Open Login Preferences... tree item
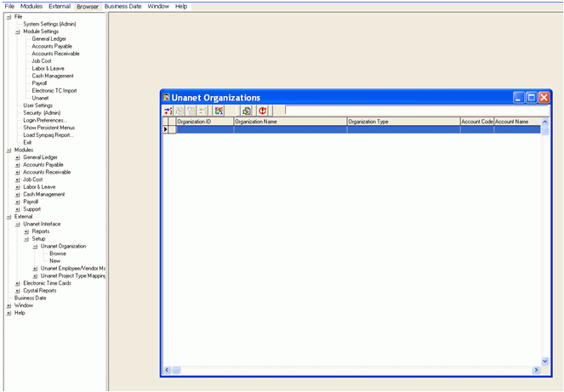The image size is (564, 392). point(45,121)
